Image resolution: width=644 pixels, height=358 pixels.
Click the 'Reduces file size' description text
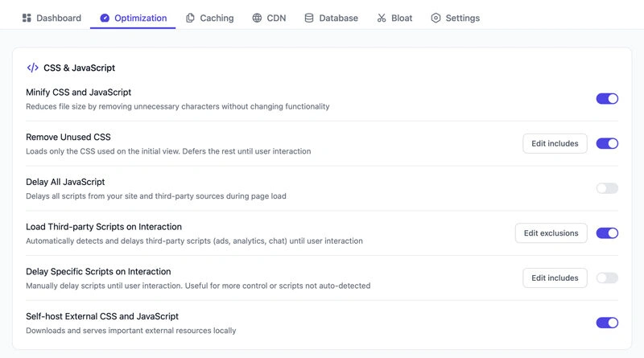click(178, 106)
